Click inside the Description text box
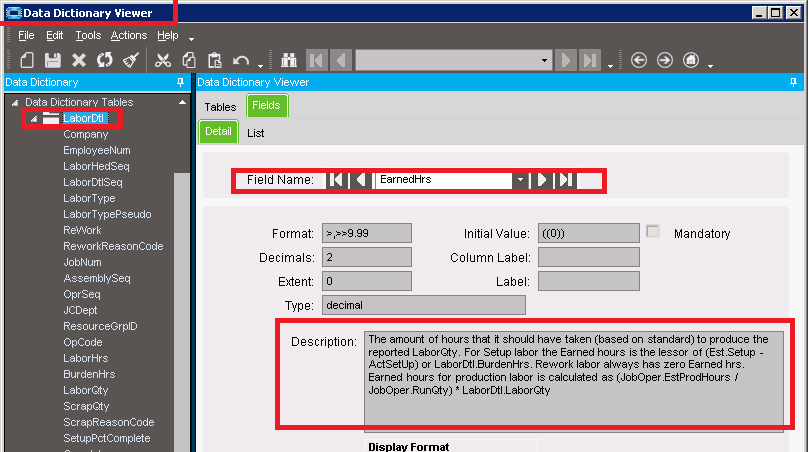808x452 pixels. tap(574, 381)
